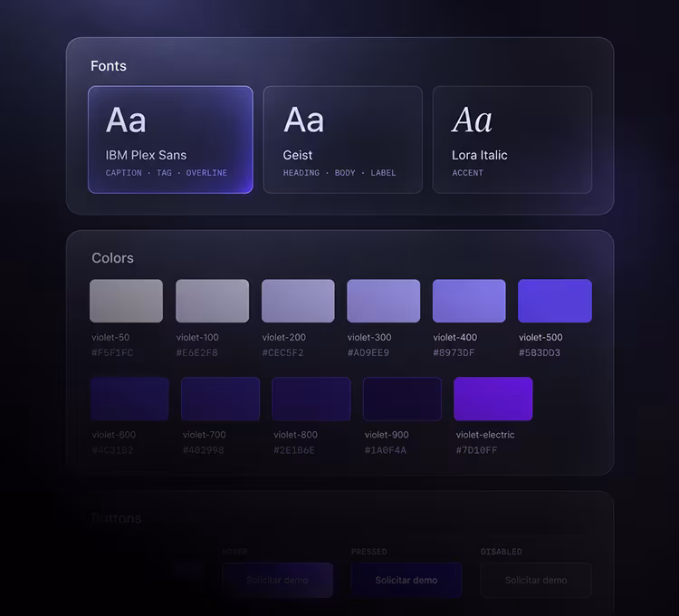
Task: Click the hex code #F5F1FC
Action: pos(112,352)
